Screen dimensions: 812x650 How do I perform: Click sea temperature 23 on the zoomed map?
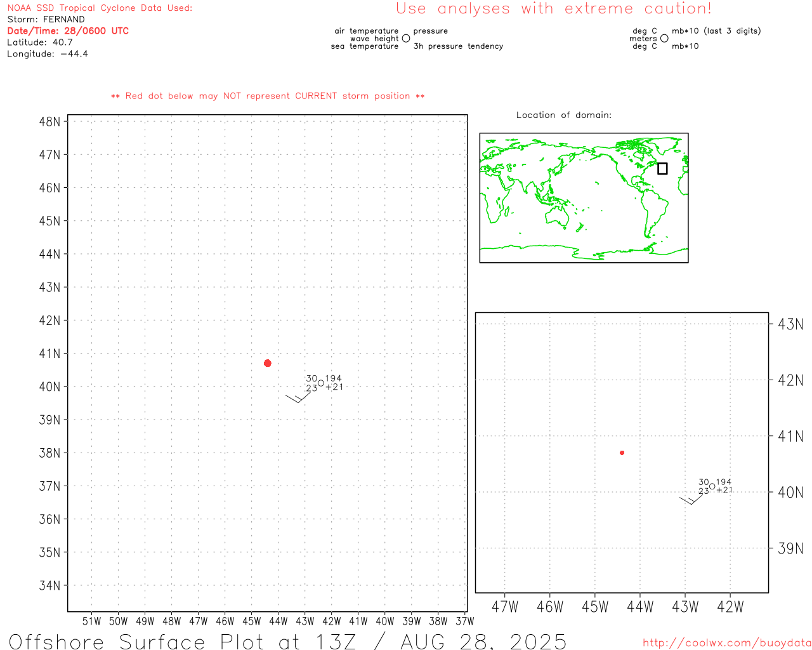[x=704, y=491]
